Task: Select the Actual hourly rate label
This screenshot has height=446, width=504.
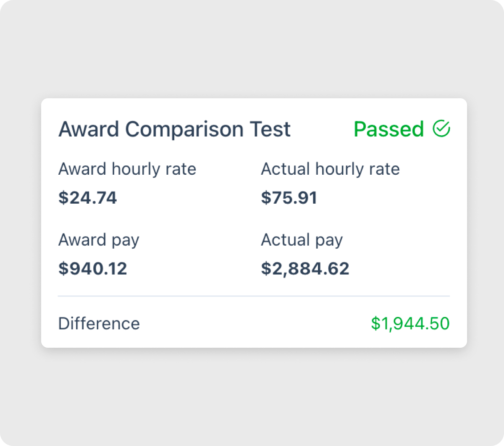Action: (x=330, y=169)
